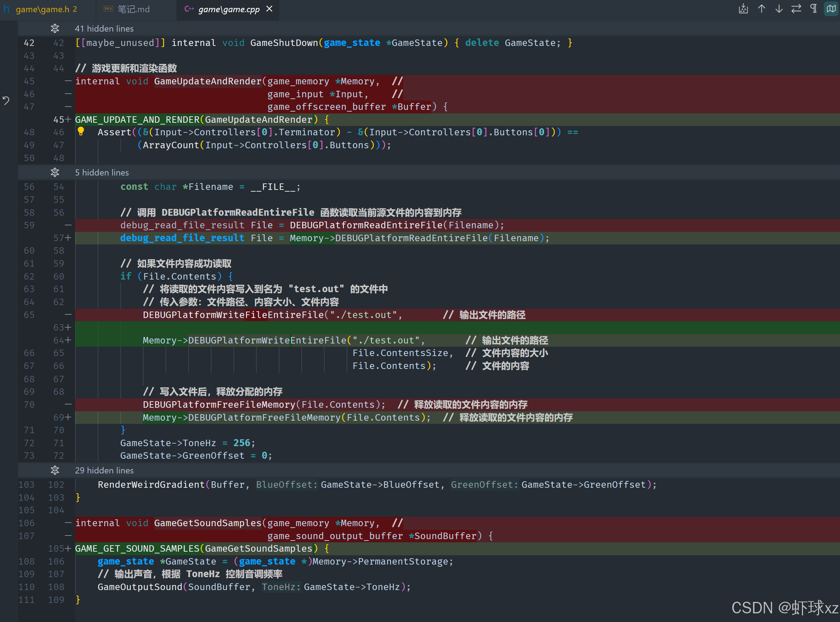Click GAME_UPDATE_AND_RENDER macro text
Viewport: 840px width, 622px height.
pyautogui.click(x=137, y=120)
